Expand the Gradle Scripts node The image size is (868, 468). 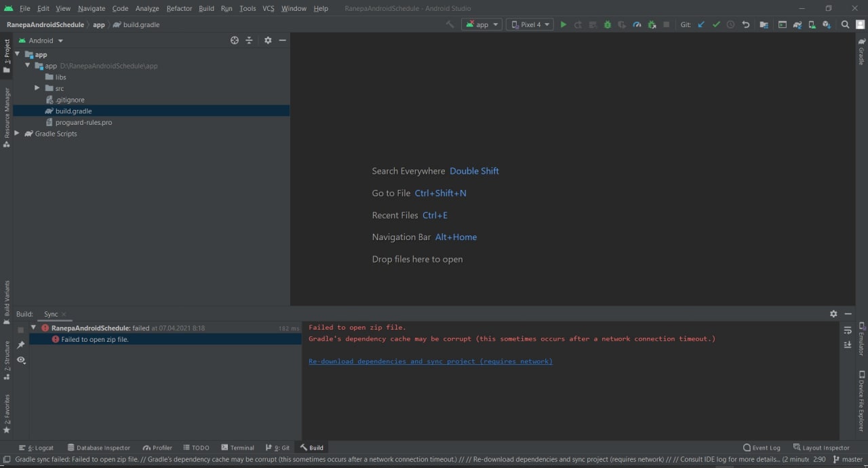17,134
